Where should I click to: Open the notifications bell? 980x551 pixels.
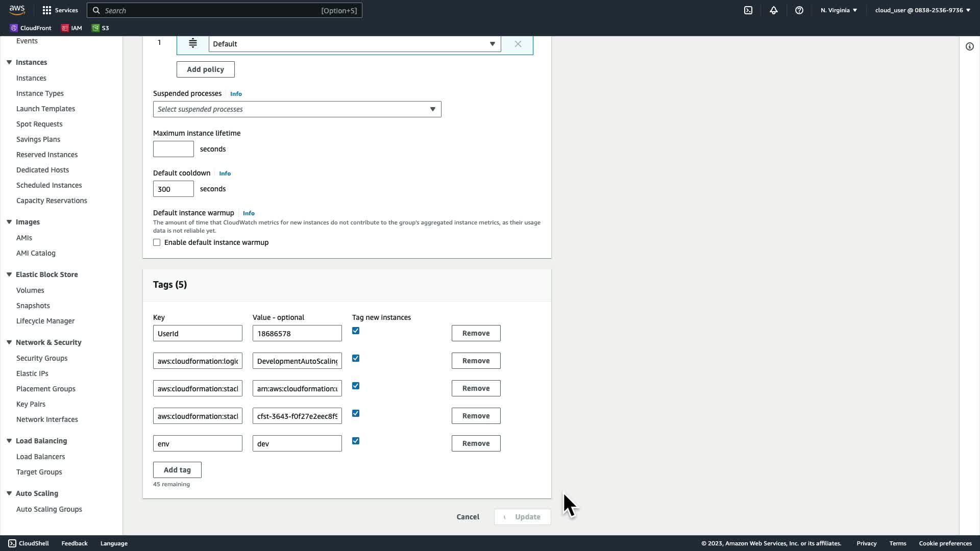coord(773,10)
